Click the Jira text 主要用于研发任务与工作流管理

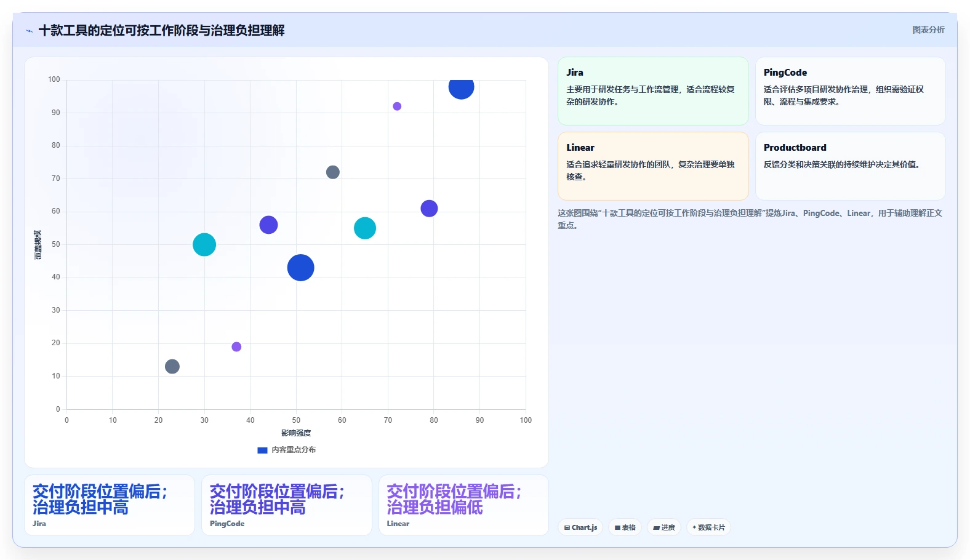pyautogui.click(x=622, y=89)
